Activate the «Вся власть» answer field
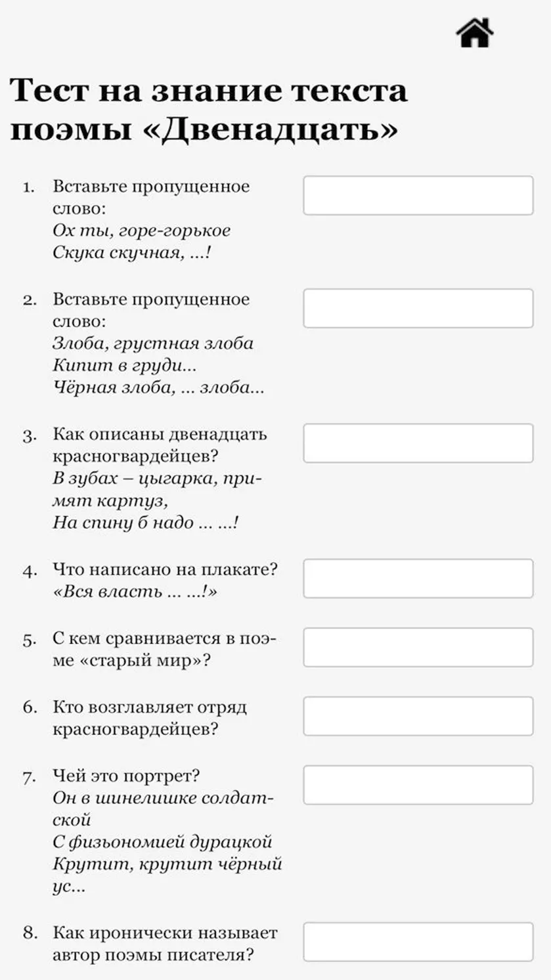This screenshot has height=980, width=551. (418, 578)
